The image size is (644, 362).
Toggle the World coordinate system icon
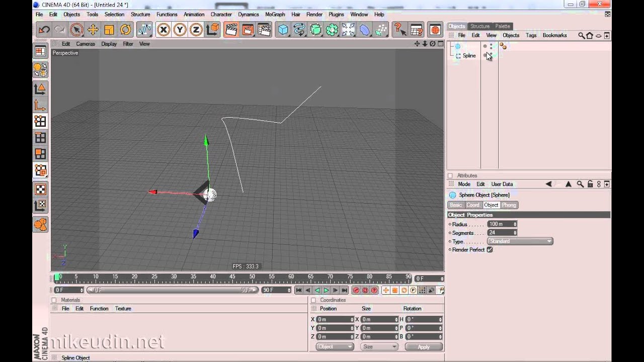(x=213, y=30)
